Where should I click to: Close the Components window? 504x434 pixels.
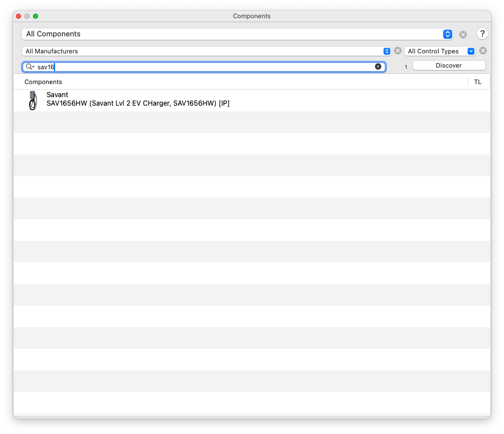point(18,16)
